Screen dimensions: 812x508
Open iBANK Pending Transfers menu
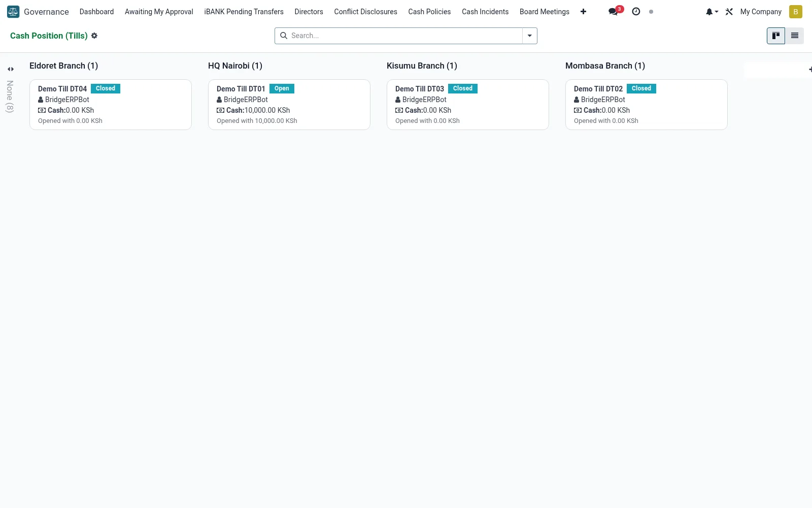244,12
